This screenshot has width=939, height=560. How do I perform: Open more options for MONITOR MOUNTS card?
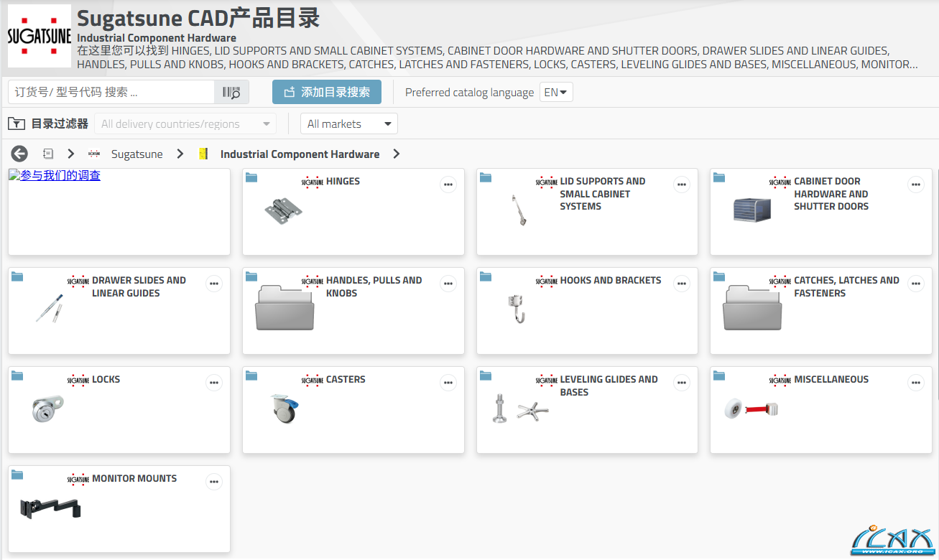click(x=214, y=482)
